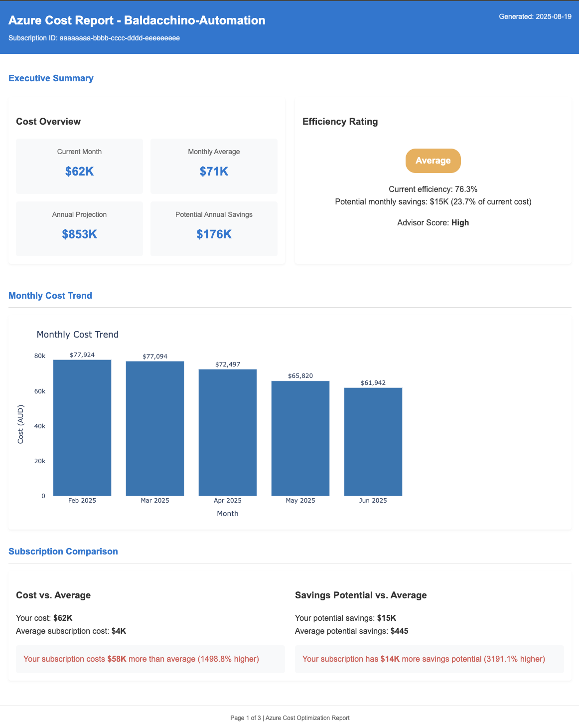Select the Monthly Average card label
Screen dimensions: 579x728
(214, 152)
